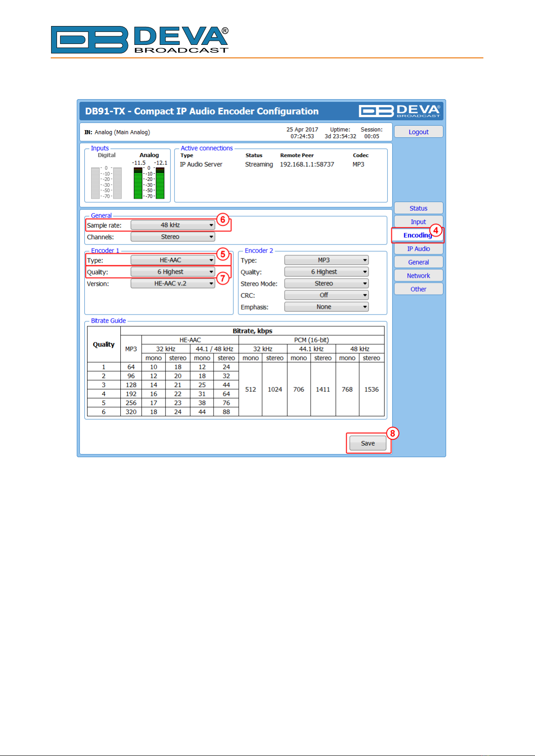Click the Analog input level meter
Screen dimensions: 535x756
click(149, 183)
